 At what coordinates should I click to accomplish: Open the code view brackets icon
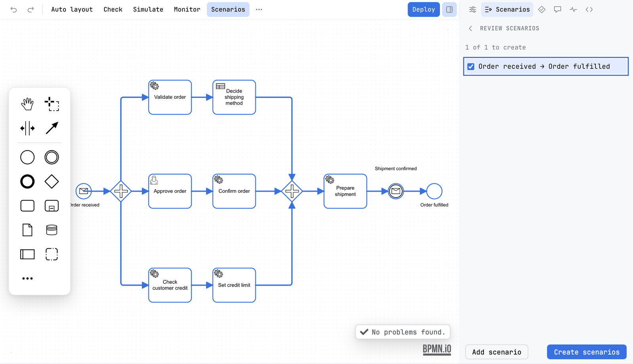[589, 9]
